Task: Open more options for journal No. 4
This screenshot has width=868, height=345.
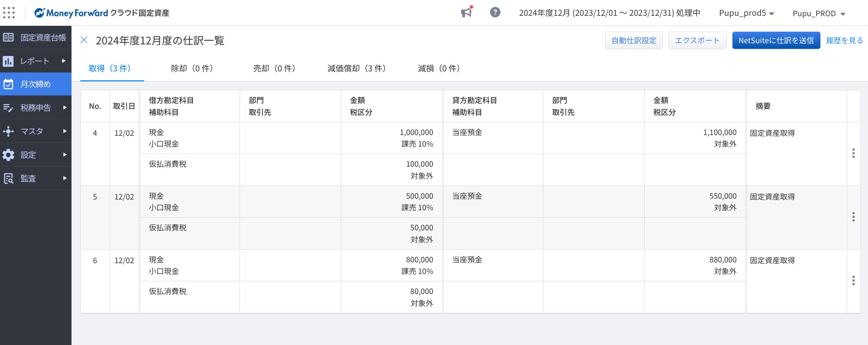Action: [x=853, y=153]
